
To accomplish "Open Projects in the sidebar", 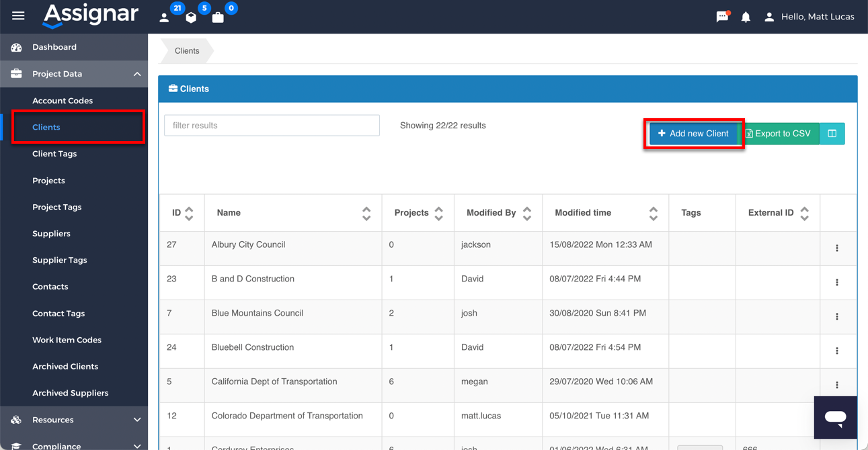I will tap(48, 181).
